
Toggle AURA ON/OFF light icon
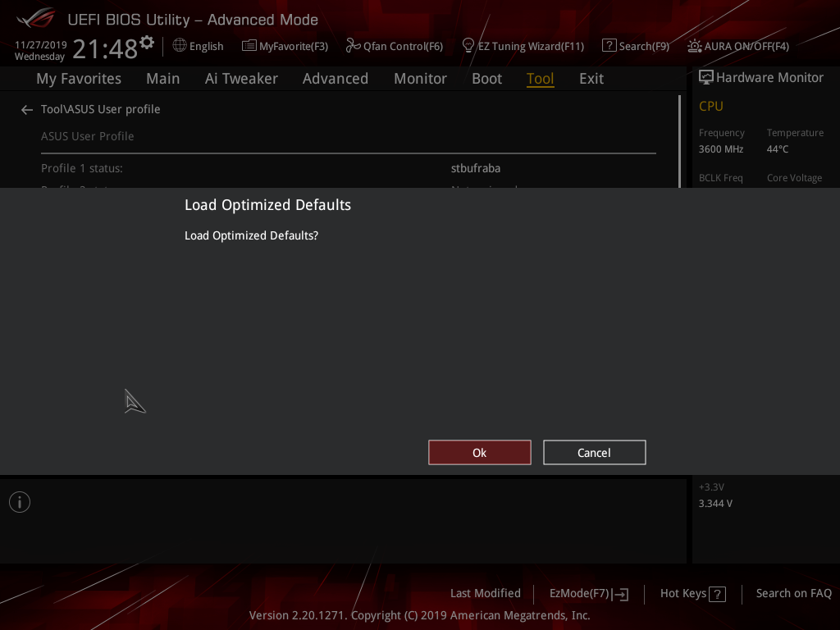694,46
